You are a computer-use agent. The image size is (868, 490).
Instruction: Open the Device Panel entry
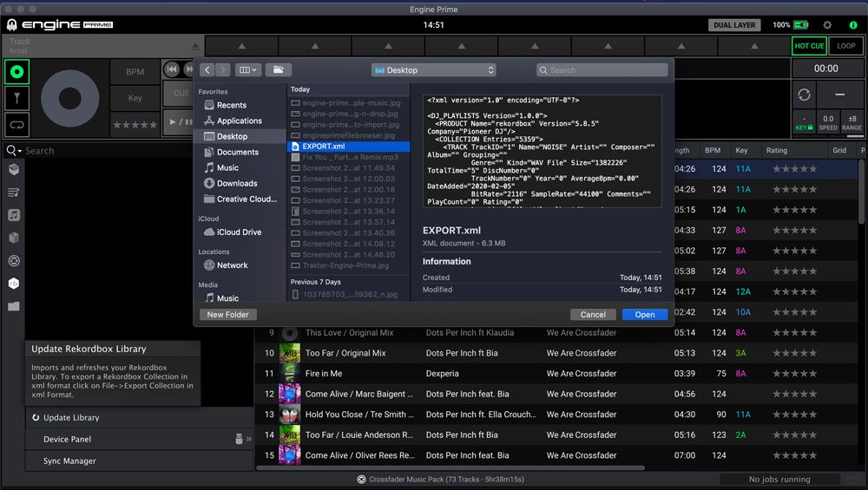tap(68, 439)
